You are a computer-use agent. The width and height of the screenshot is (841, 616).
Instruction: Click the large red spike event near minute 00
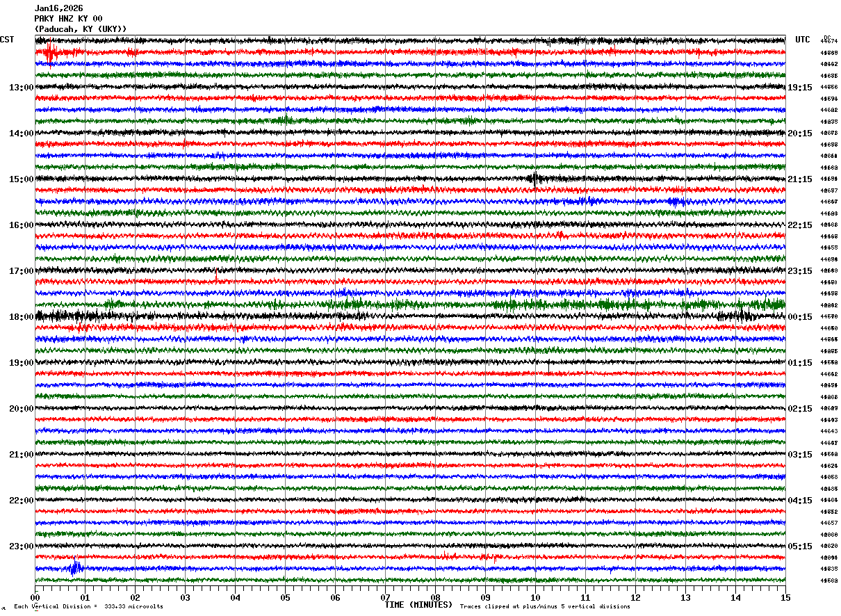[49, 52]
